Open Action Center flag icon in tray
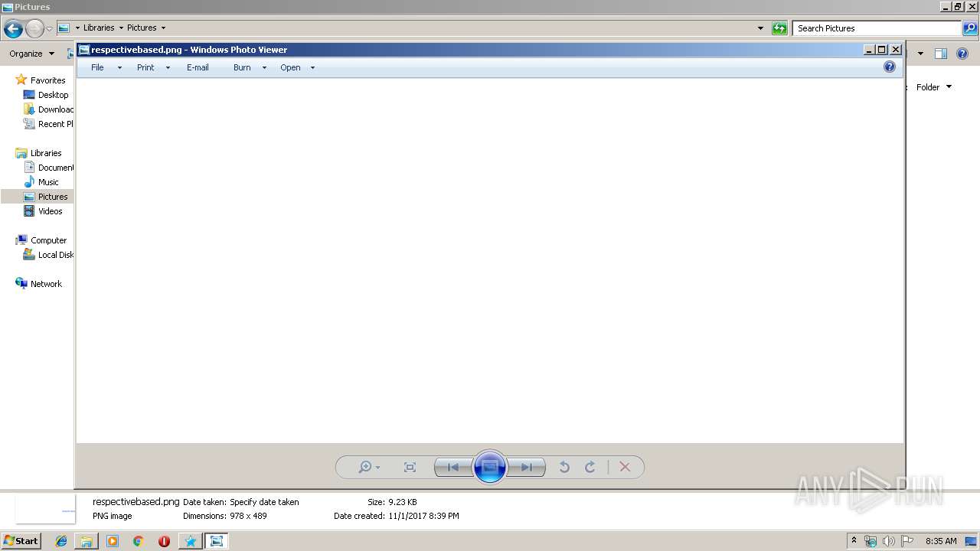 (x=907, y=541)
